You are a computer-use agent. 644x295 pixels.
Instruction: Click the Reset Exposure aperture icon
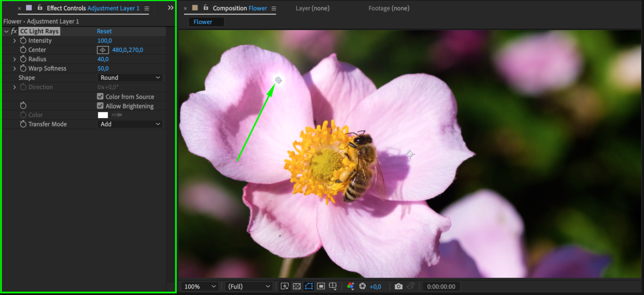pyautogui.click(x=362, y=286)
